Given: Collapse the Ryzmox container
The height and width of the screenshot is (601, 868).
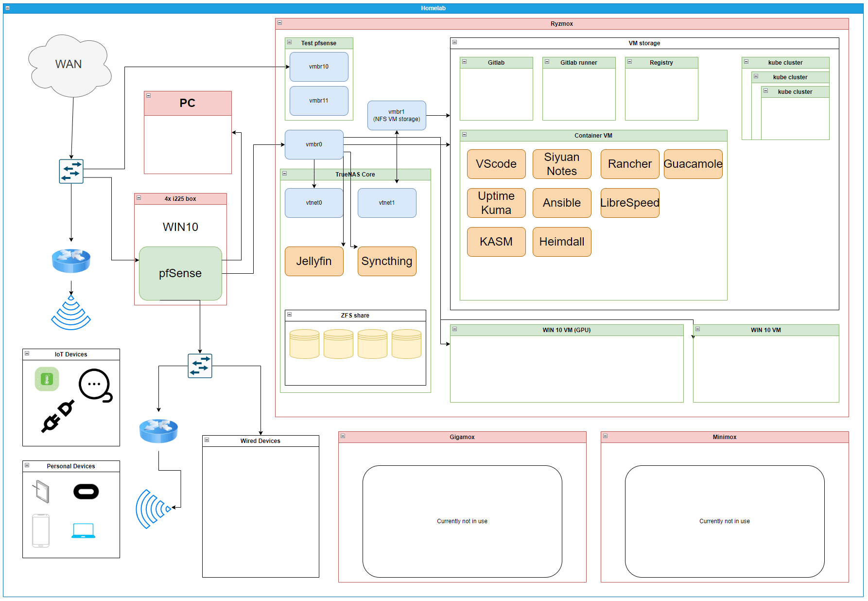Looking at the screenshot, I should 279,23.
